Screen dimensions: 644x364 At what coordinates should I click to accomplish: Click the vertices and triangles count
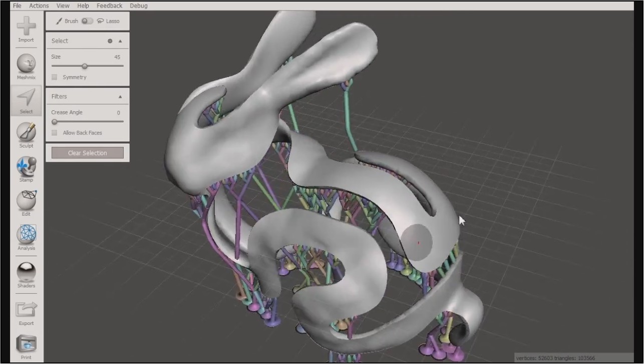pyautogui.click(x=556, y=358)
